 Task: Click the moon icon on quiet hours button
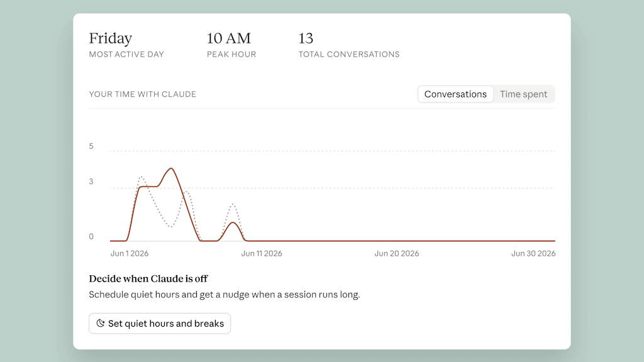100,323
